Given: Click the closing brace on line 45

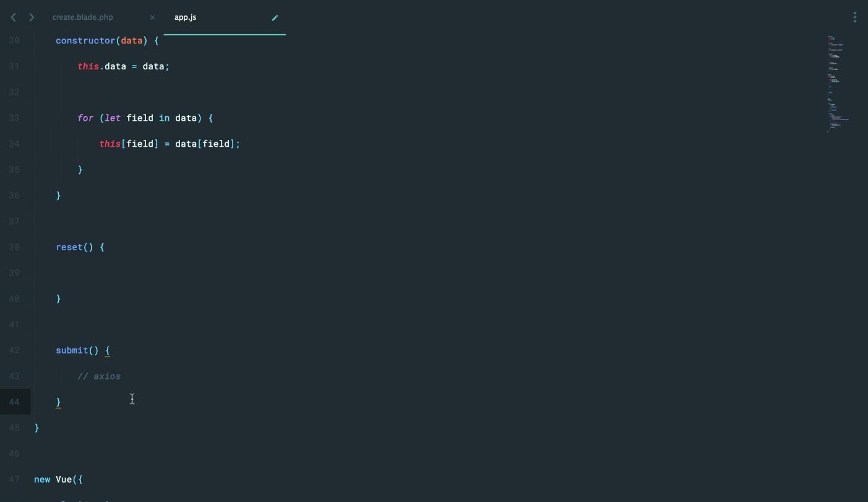Looking at the screenshot, I should click(37, 428).
